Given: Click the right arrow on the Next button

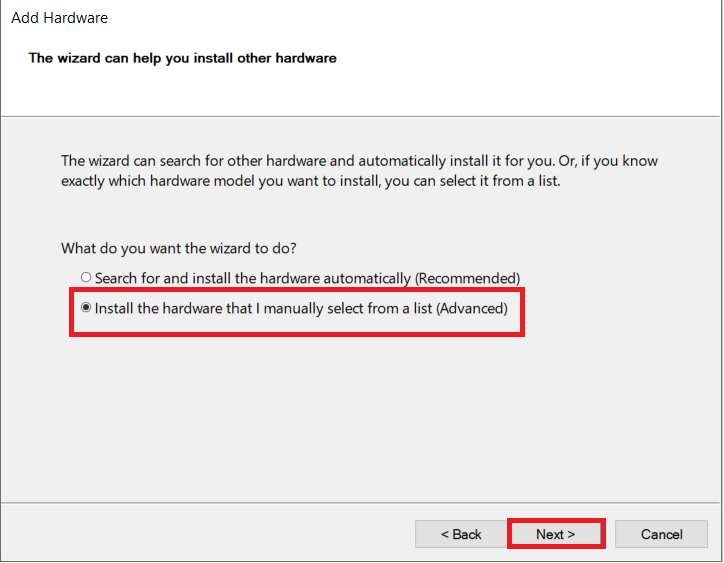Looking at the screenshot, I should [571, 534].
